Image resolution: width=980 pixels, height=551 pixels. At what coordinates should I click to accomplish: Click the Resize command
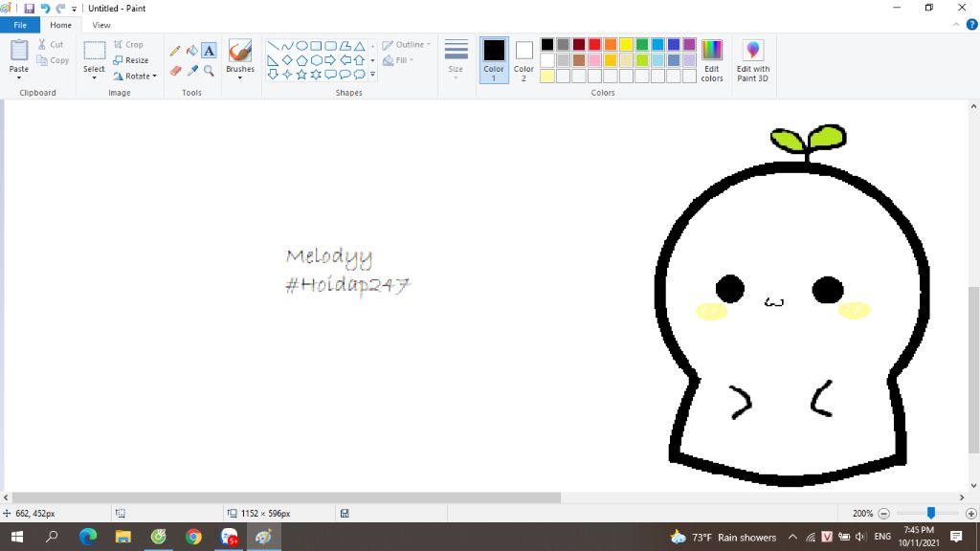pos(131,60)
